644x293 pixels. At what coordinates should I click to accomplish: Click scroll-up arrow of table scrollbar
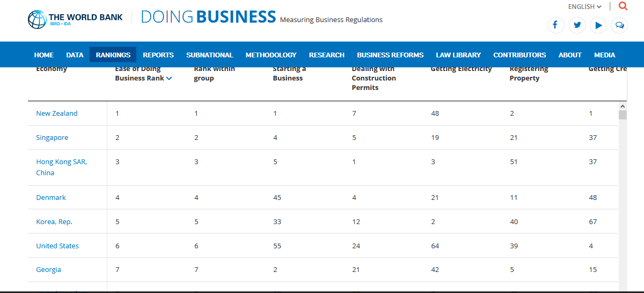(623, 106)
